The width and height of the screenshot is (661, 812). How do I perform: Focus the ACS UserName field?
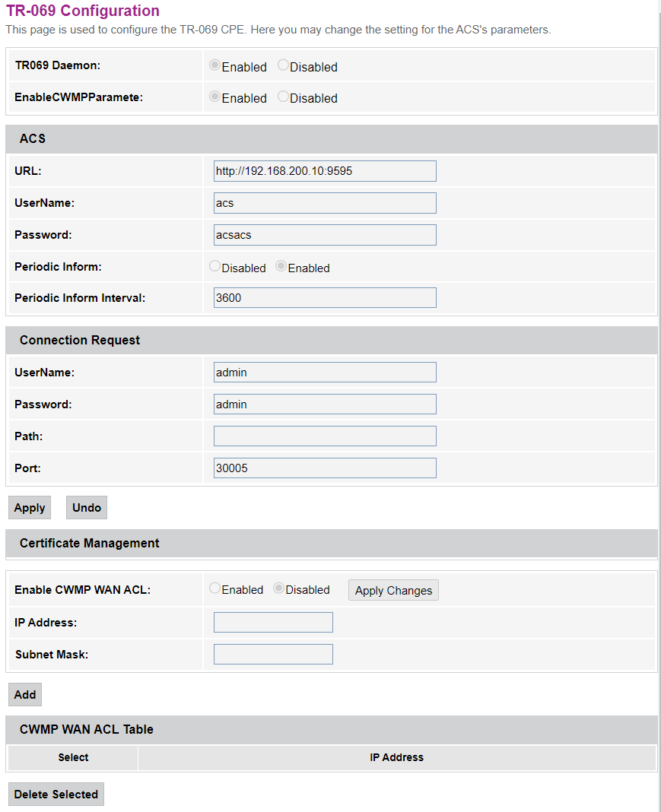tap(325, 203)
